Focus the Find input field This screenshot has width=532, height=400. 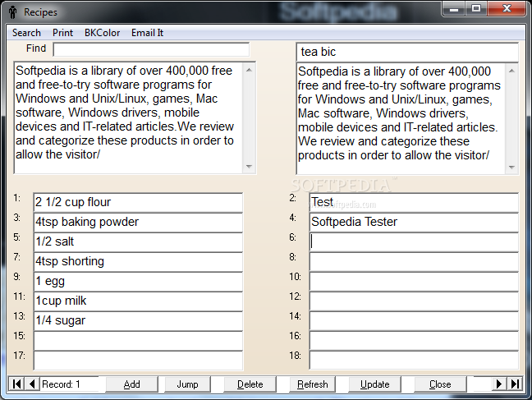151,49
